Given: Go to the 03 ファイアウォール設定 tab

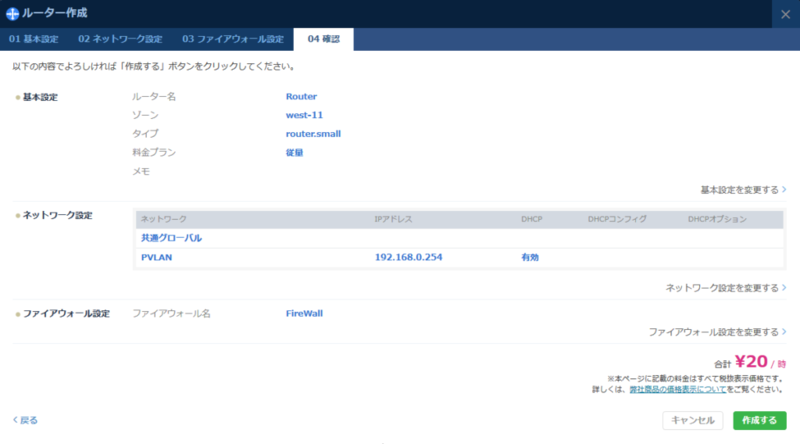Looking at the screenshot, I should [x=233, y=40].
